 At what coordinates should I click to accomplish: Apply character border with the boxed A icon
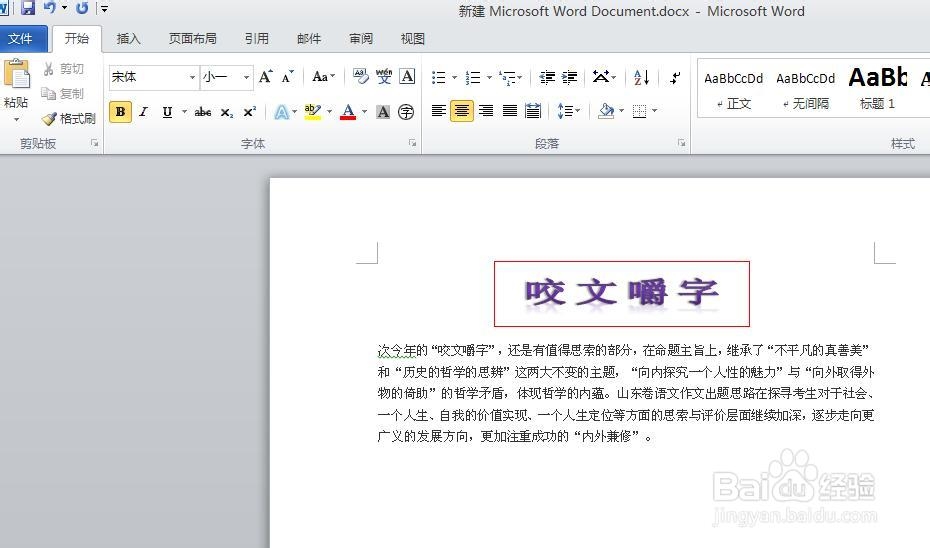[407, 77]
